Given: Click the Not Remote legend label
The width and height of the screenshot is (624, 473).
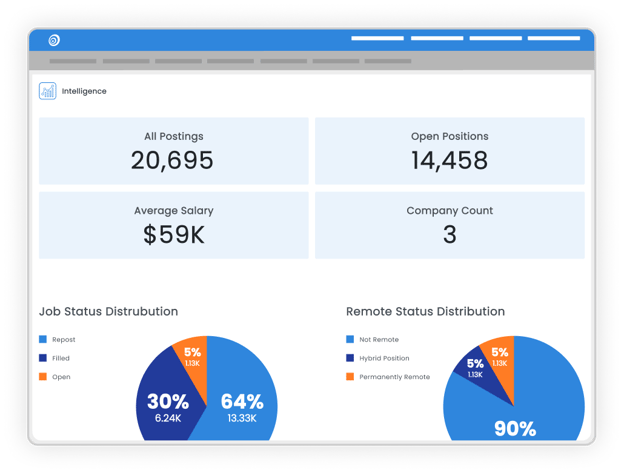Looking at the screenshot, I should 379,340.
